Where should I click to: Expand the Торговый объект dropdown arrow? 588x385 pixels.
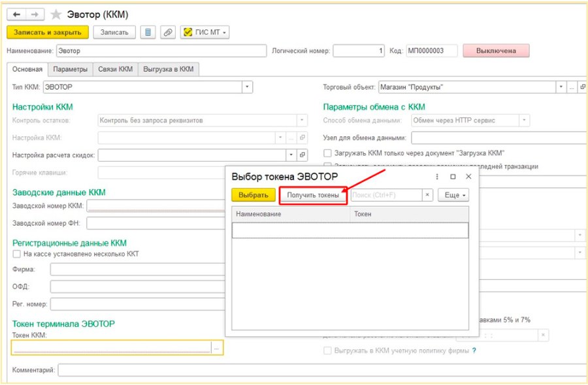[x=561, y=87]
